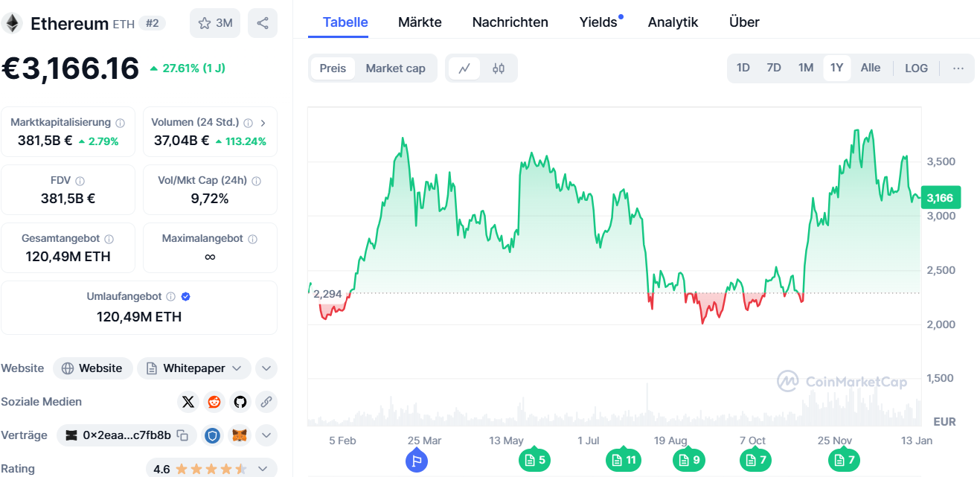
Task: Click the share icon next to watchlist
Action: tap(262, 23)
